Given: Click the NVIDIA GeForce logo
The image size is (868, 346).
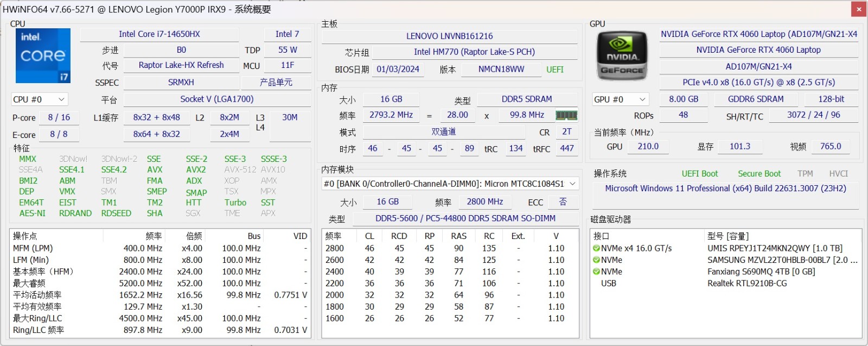Looking at the screenshot, I should click(x=622, y=56).
